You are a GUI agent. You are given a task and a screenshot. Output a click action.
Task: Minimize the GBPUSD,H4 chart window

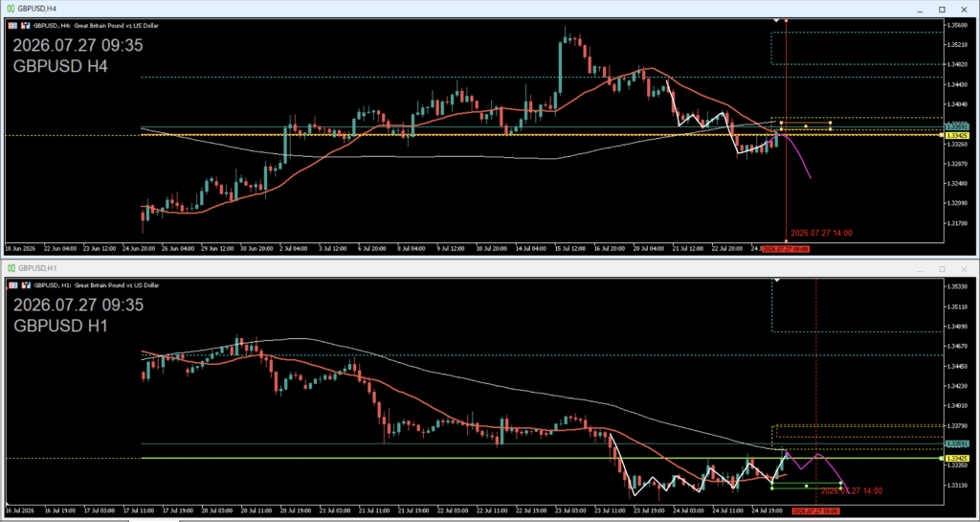920,10
